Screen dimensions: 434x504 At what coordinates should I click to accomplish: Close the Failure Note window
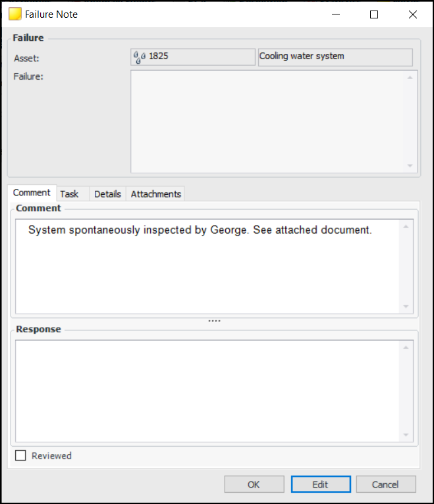pos(413,14)
